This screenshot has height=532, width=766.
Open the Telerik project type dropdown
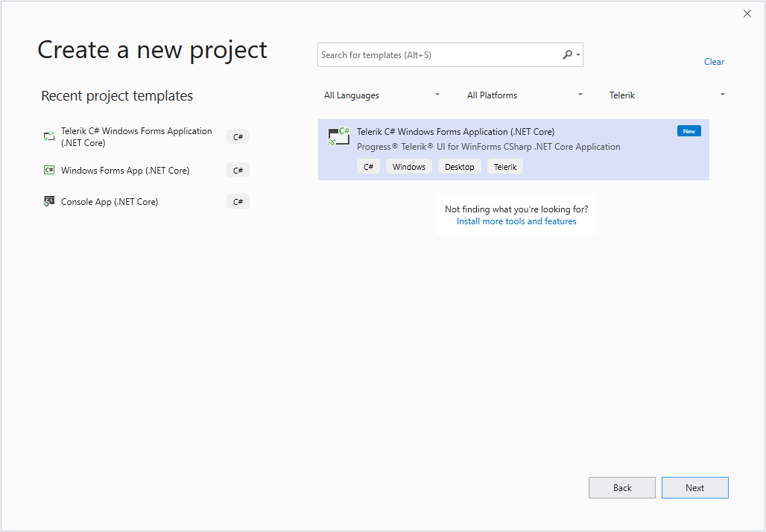tap(667, 95)
